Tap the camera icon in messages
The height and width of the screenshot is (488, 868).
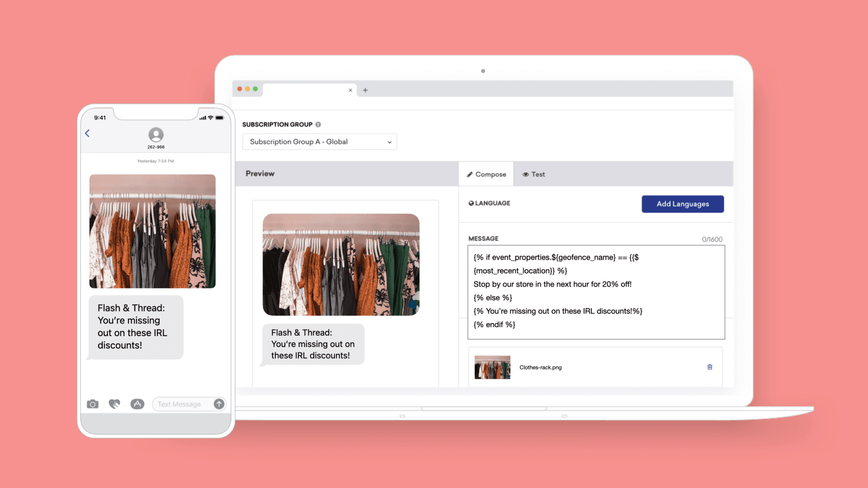[93, 404]
